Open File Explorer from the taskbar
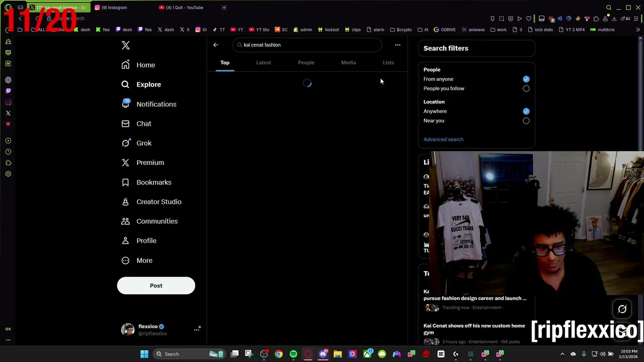This screenshot has height=362, width=644. coord(338,354)
